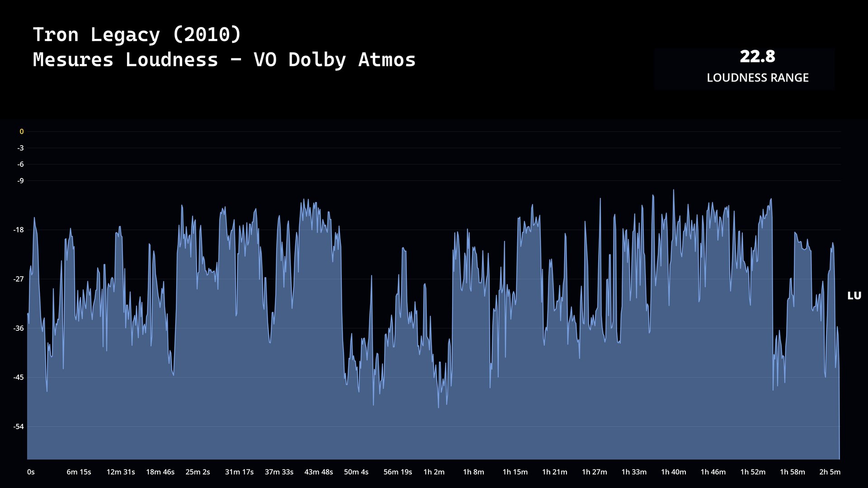Click the -54 loudness axis label
Screen dimensions: 868x488
[x=19, y=427]
